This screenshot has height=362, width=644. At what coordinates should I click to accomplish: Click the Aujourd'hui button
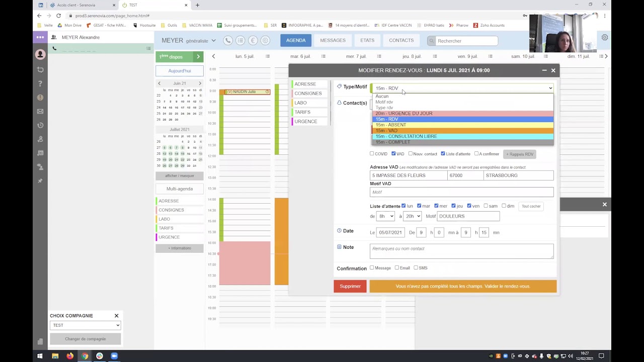[180, 71]
